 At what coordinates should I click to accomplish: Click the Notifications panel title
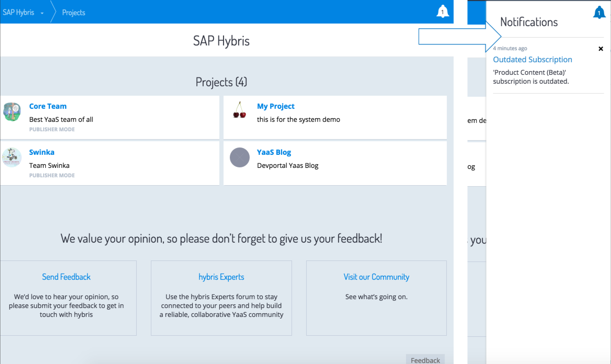coord(529,22)
